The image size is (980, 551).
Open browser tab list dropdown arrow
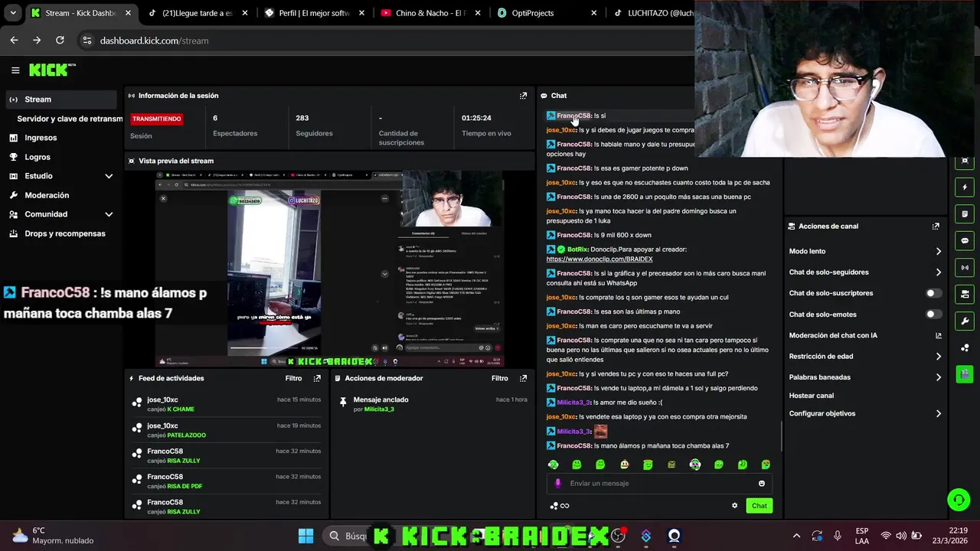pyautogui.click(x=13, y=13)
